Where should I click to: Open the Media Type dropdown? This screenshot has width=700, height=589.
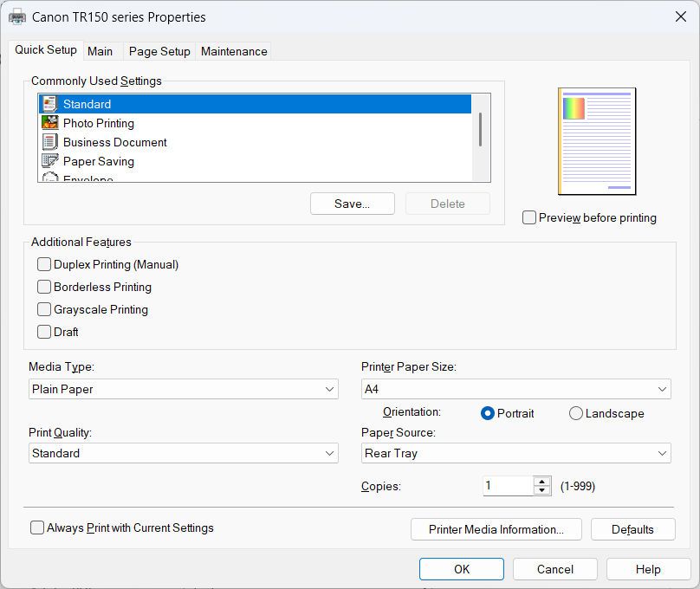[x=184, y=389]
